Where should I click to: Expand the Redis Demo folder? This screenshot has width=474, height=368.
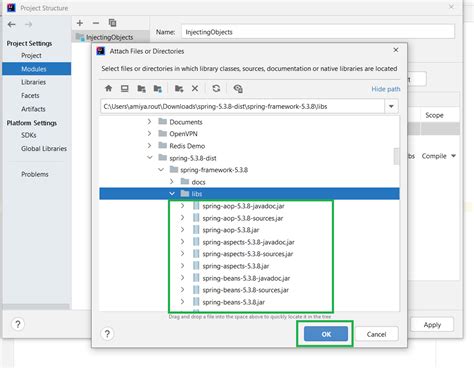149,146
